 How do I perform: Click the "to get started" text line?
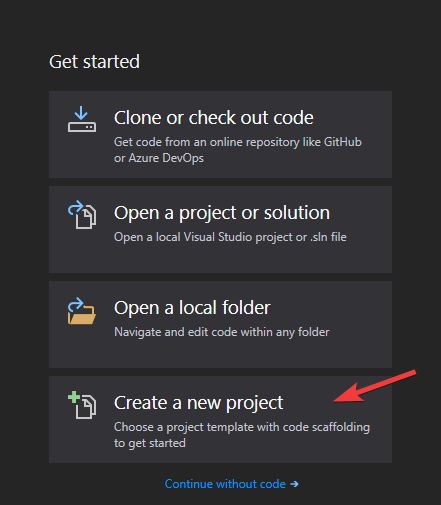pyautogui.click(x=150, y=443)
